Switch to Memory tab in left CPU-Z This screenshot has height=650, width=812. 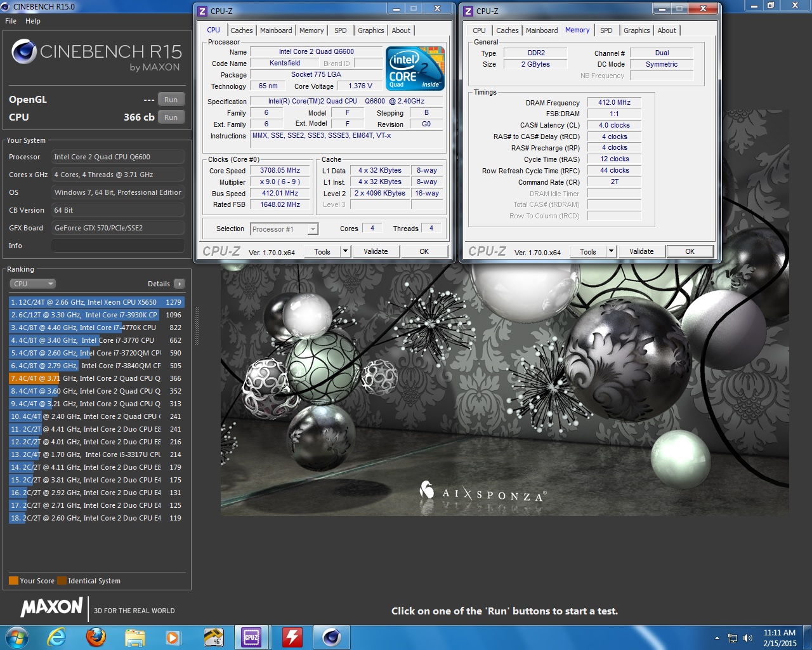[311, 30]
